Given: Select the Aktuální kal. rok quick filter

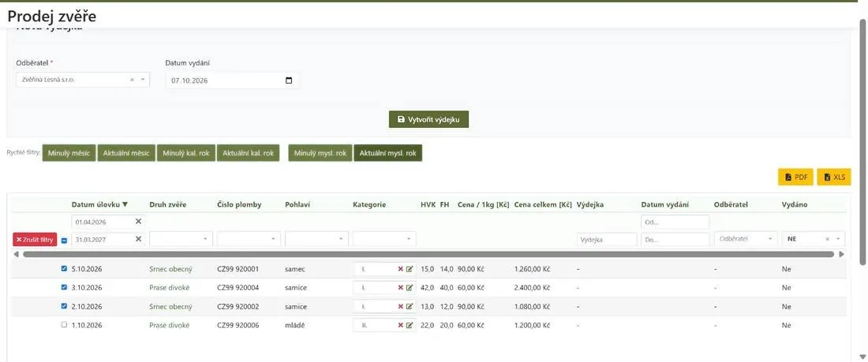Looking at the screenshot, I should coord(248,153).
